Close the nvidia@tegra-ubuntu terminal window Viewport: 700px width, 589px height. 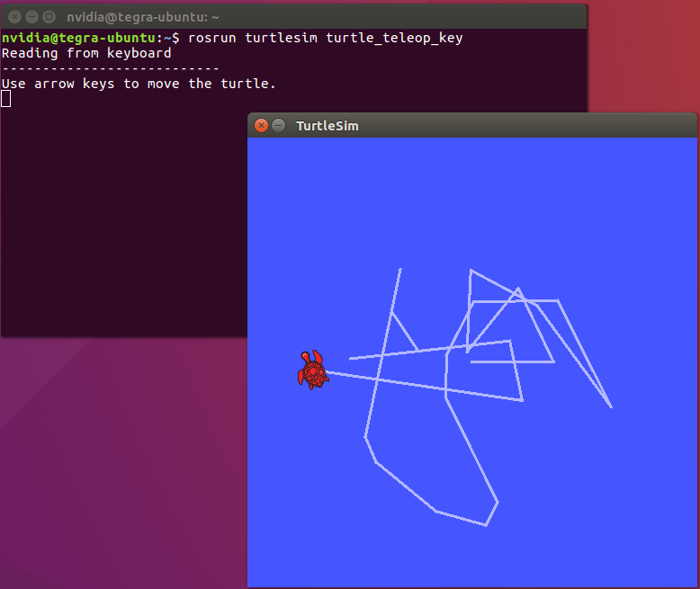(14, 17)
